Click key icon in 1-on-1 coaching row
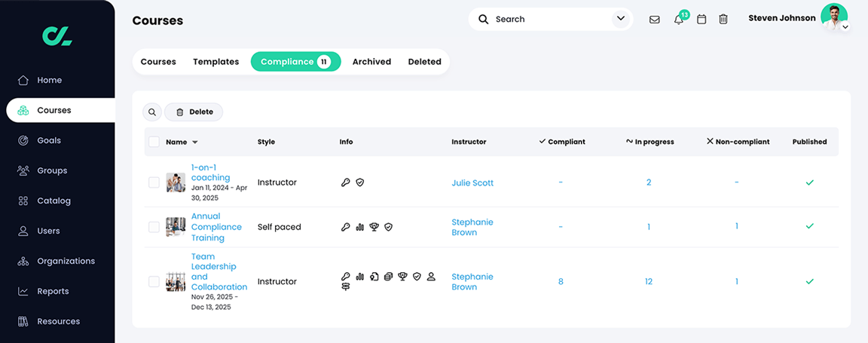Screen dimensions: 868x343 click(345, 182)
